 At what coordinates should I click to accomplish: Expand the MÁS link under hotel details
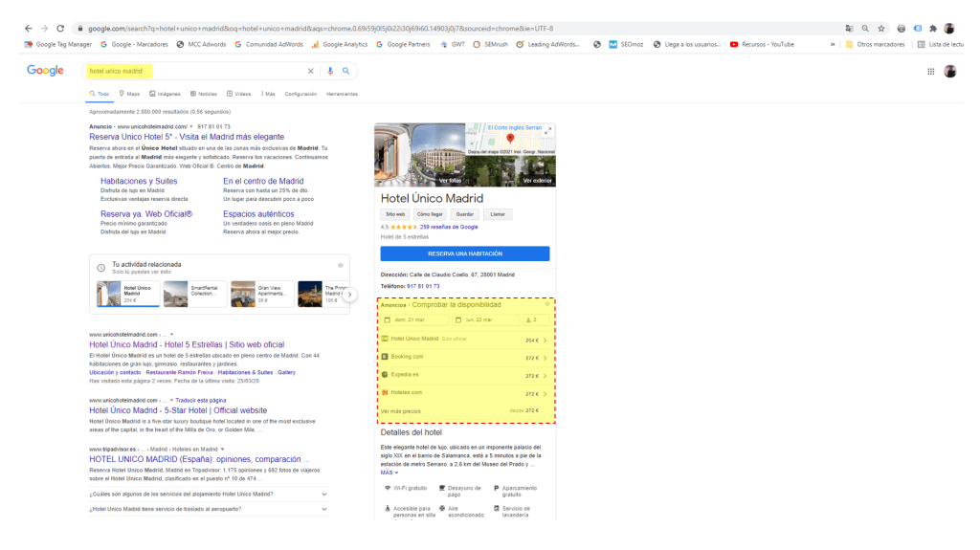click(389, 473)
